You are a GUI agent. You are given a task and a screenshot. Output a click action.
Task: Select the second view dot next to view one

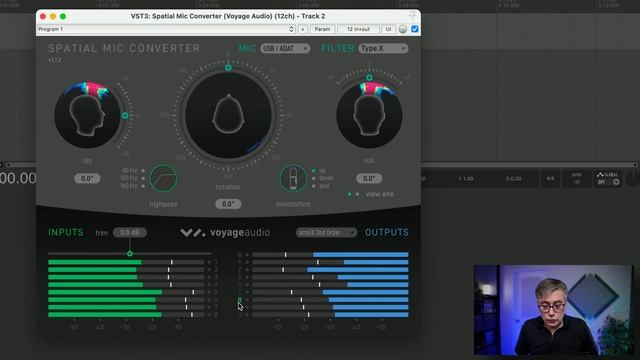click(358, 194)
